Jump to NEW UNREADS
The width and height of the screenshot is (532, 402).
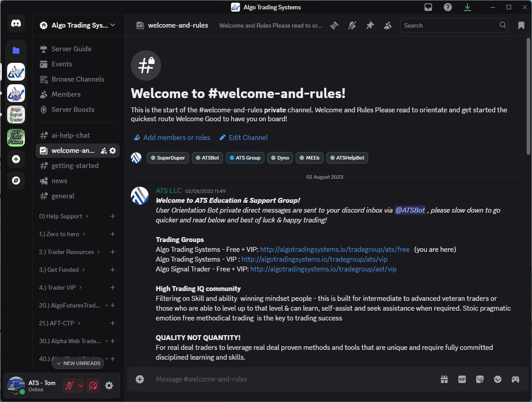[x=78, y=363]
